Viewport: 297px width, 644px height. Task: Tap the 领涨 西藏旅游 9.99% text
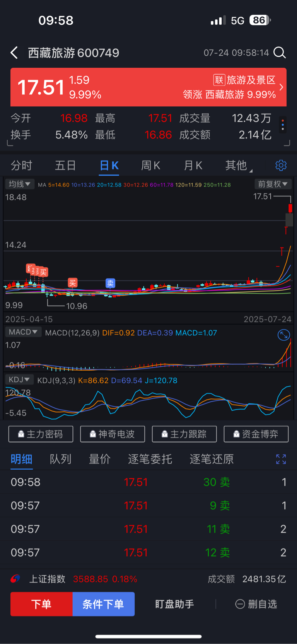point(229,95)
